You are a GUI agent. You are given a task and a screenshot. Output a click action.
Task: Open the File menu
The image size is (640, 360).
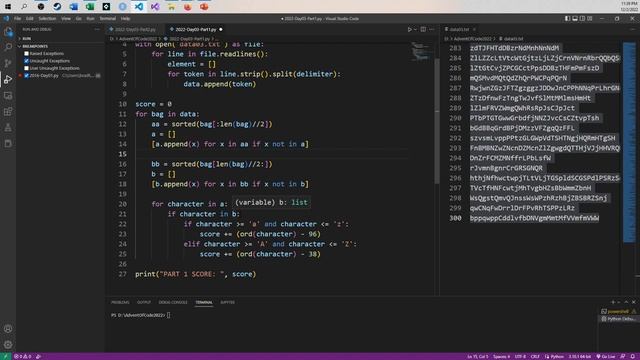pyautogui.click(x=18, y=18)
